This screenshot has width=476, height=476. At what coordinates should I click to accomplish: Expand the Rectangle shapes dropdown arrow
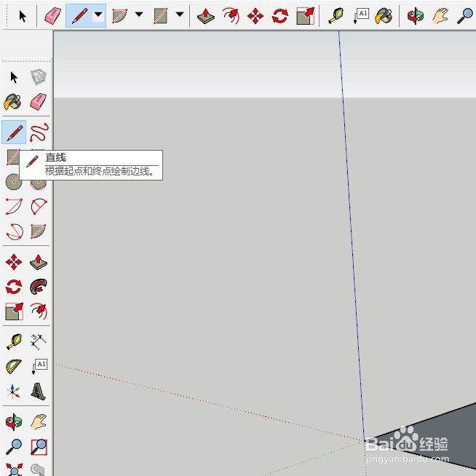180,15
